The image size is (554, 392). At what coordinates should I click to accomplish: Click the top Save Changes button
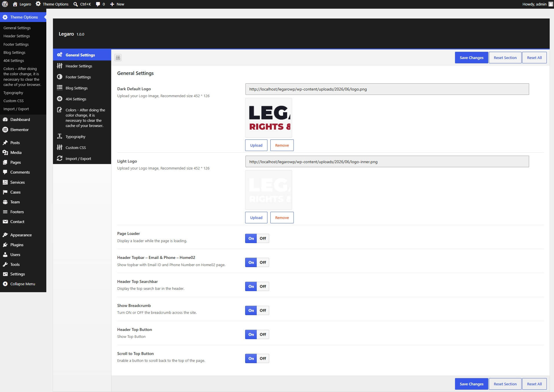tap(472, 58)
